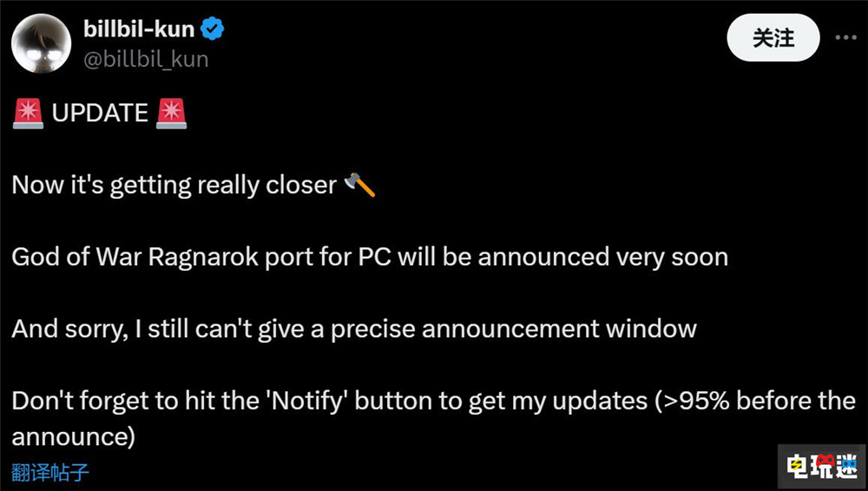Click the axe emoji after 'closer'
868x491 pixels.
359,185
